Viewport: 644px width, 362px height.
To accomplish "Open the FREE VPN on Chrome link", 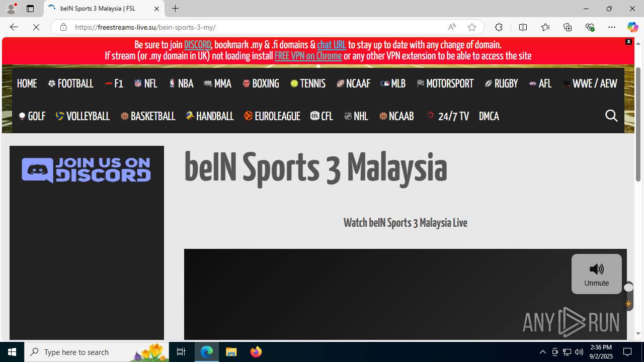I will (x=308, y=56).
